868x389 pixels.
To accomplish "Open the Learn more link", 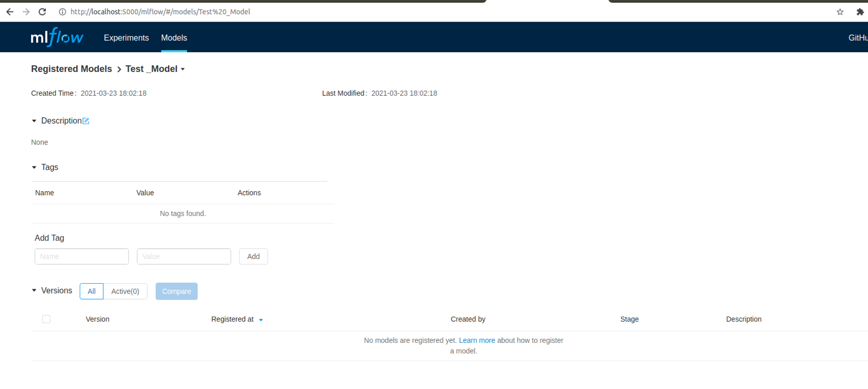I will (x=477, y=340).
